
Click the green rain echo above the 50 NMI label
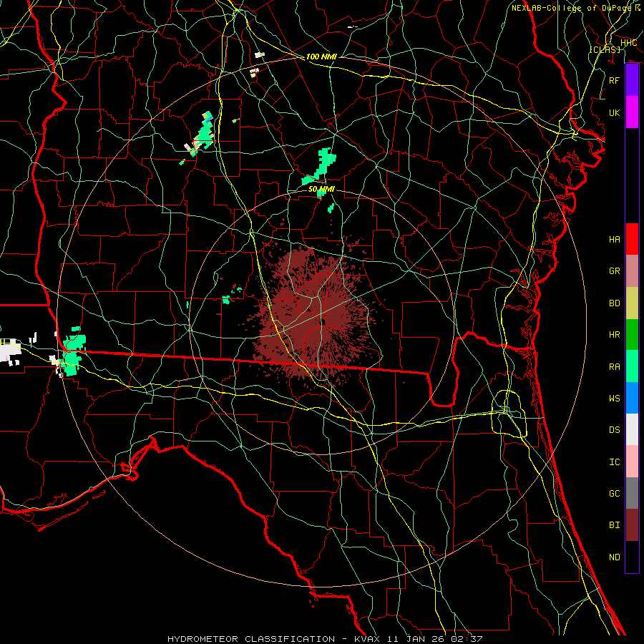coord(321,167)
